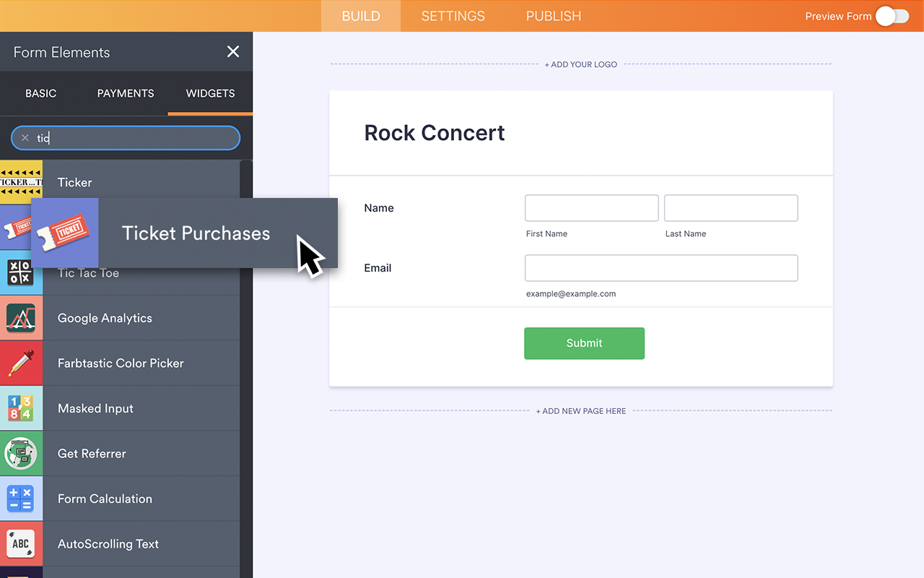Open the Google Analytics widget icon
Screen dimensions: 924x578
(x=21, y=318)
